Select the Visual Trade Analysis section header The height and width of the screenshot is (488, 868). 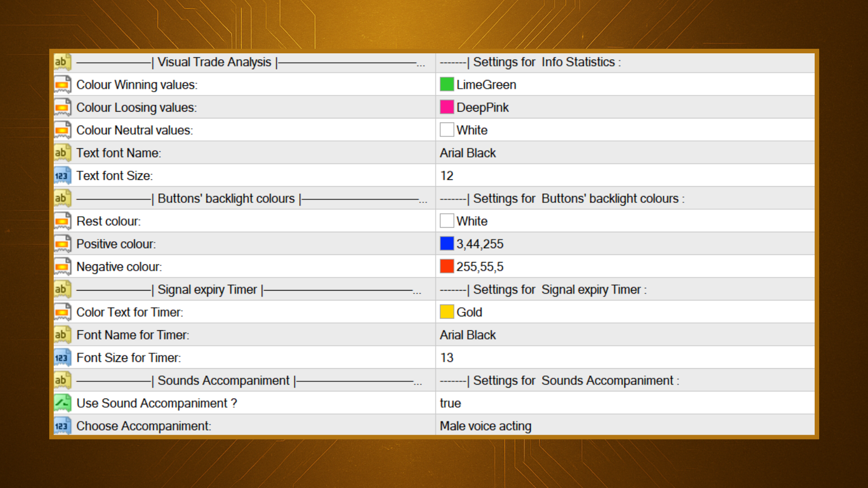pyautogui.click(x=214, y=62)
